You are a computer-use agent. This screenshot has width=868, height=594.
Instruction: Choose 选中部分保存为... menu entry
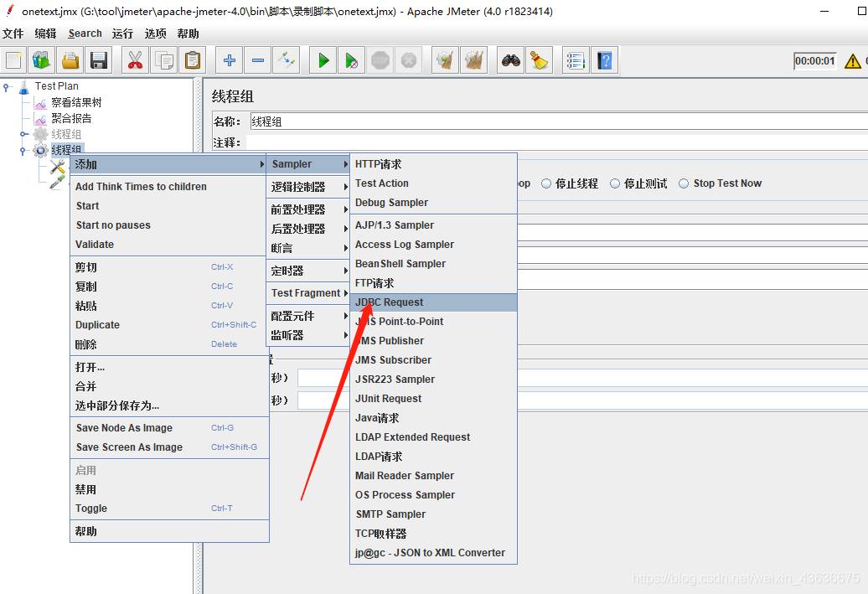[x=169, y=405]
